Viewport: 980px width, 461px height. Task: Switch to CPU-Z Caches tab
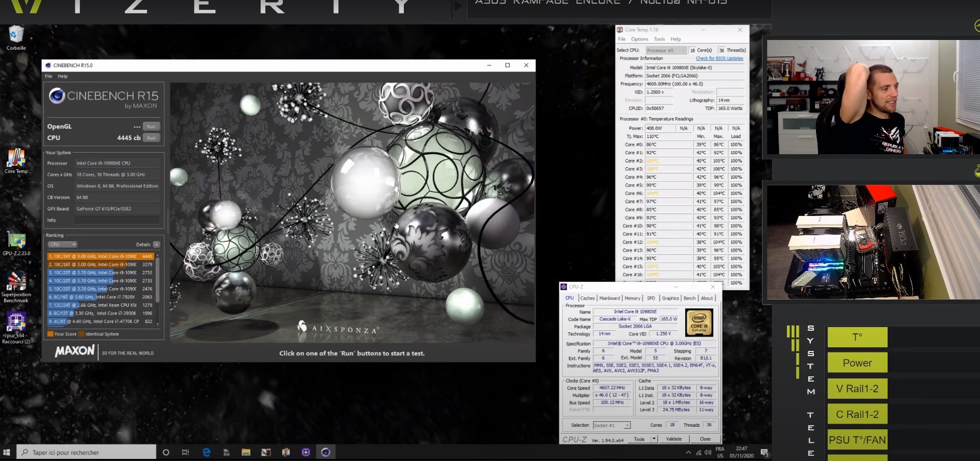588,298
